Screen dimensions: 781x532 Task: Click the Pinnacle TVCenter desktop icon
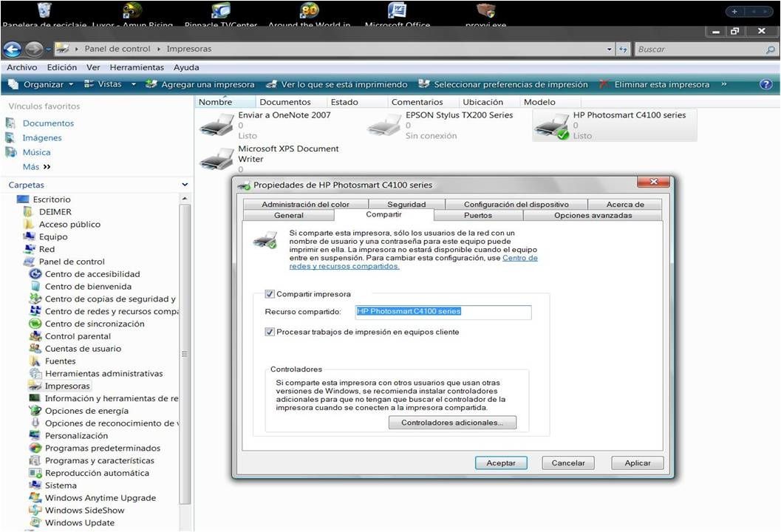pyautogui.click(x=221, y=10)
